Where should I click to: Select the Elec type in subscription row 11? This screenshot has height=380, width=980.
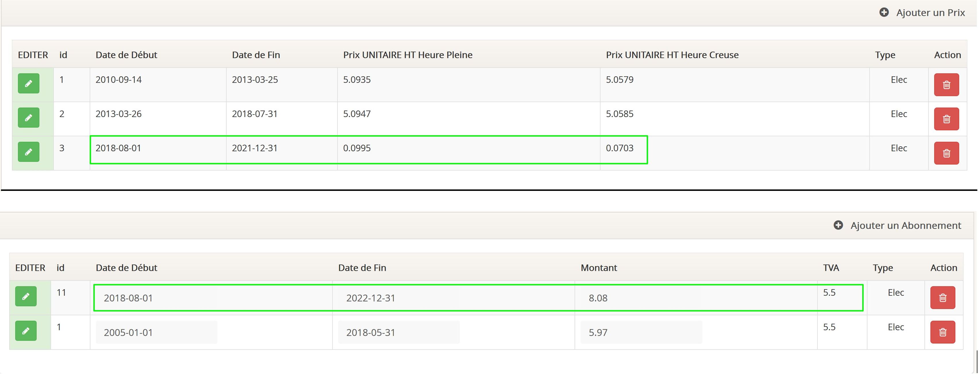pyautogui.click(x=896, y=292)
